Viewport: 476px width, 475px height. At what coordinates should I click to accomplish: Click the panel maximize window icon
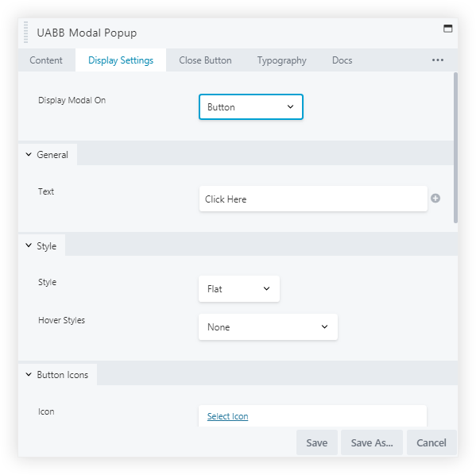pyautogui.click(x=447, y=29)
